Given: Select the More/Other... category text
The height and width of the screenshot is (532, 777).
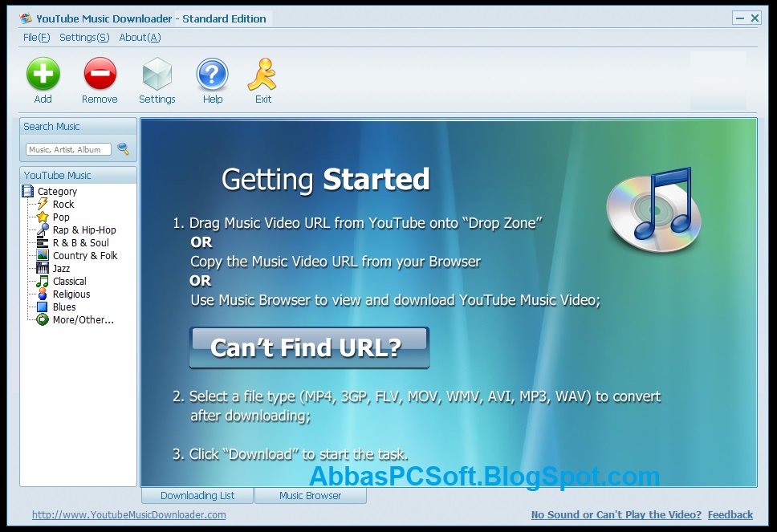Looking at the screenshot, I should pyautogui.click(x=83, y=320).
